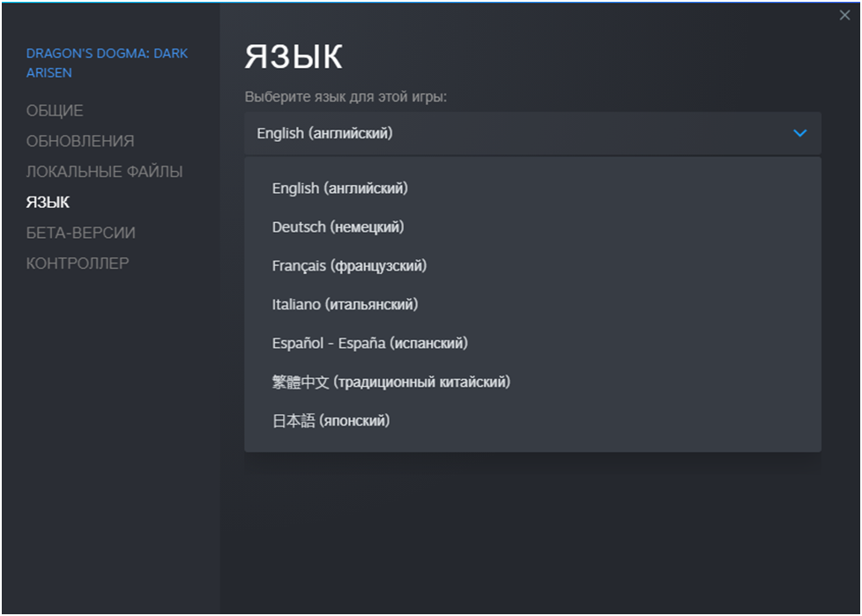Choose Español - España (испанский)
This screenshot has height=616, width=862.
(532, 343)
